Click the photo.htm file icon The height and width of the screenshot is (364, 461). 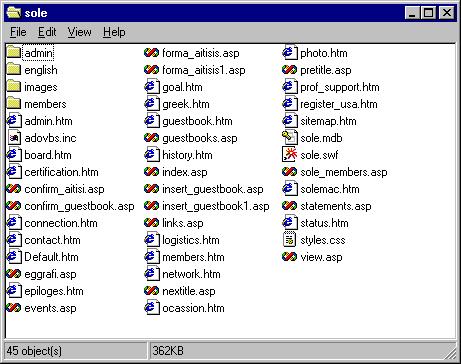(x=290, y=53)
